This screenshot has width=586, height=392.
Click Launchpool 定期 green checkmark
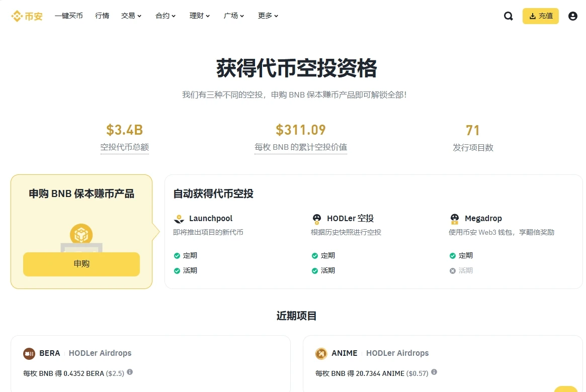point(177,256)
